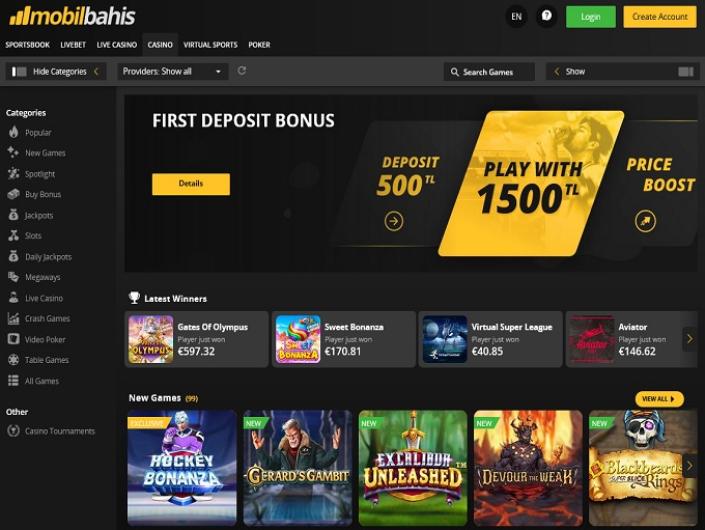Click the green Login button
The height and width of the screenshot is (530, 705).
pos(591,17)
